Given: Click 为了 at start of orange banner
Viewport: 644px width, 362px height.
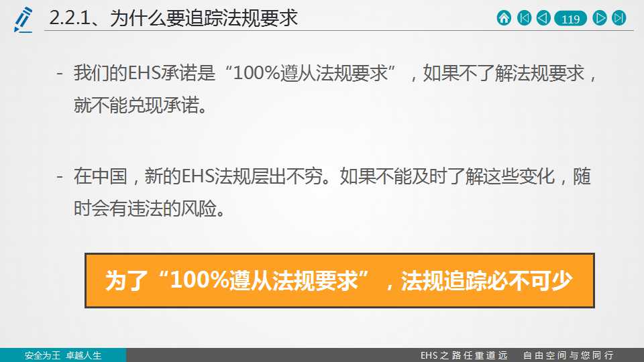Looking at the screenshot, I should click(126, 281).
